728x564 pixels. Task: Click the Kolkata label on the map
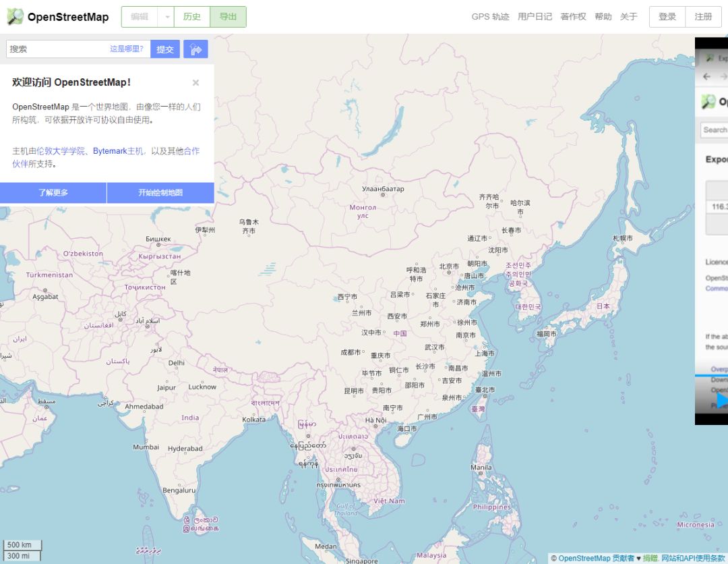[254, 419]
